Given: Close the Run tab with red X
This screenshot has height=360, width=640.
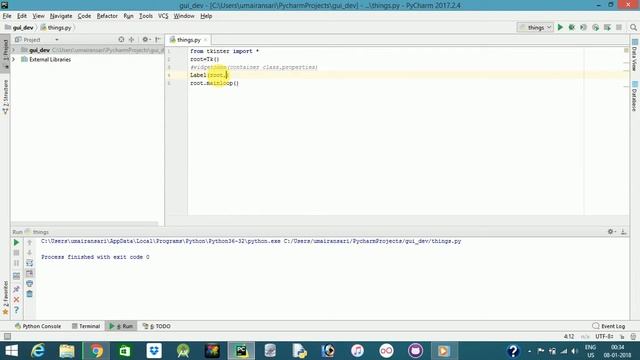Looking at the screenshot, I should coord(16,300).
